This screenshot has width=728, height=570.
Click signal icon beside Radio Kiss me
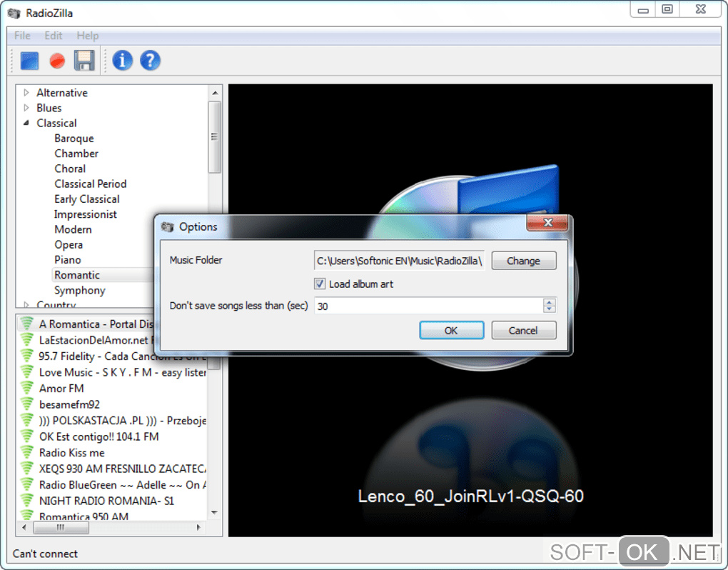(x=27, y=452)
